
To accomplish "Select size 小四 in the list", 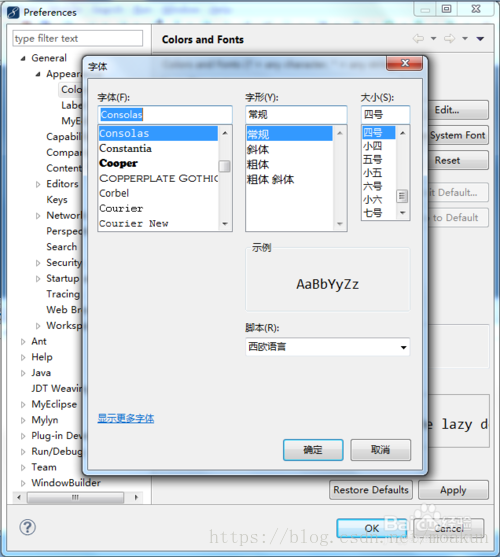I will click(379, 146).
